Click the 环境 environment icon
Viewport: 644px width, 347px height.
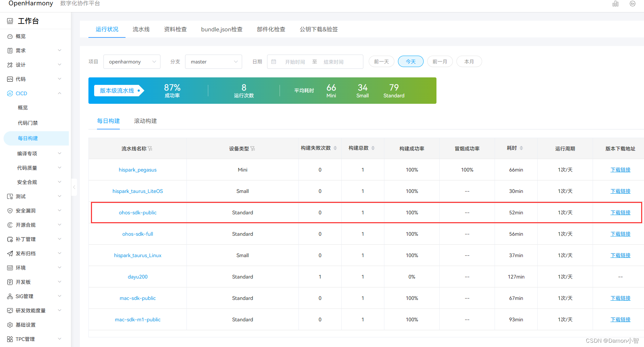[x=10, y=268]
